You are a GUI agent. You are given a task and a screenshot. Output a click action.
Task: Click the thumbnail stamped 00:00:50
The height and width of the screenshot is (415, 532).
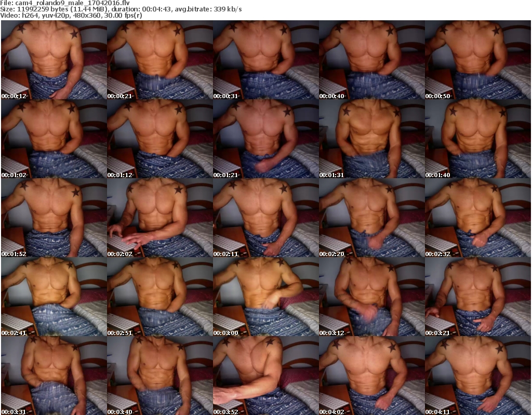(x=478, y=60)
